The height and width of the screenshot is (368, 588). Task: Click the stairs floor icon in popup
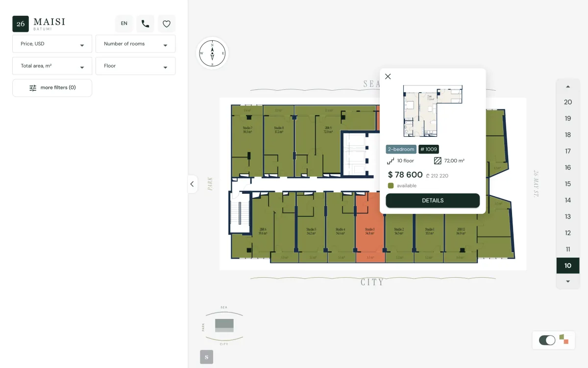pyautogui.click(x=391, y=160)
